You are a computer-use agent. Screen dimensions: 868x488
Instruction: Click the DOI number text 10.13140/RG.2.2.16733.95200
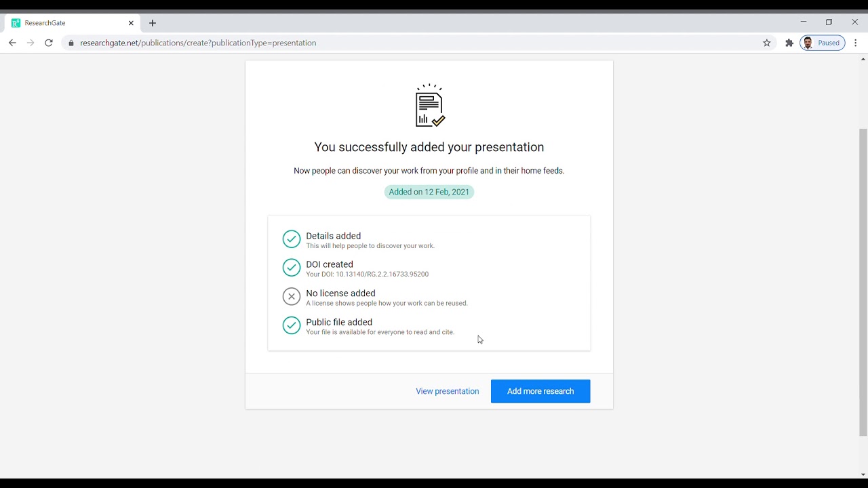382,274
